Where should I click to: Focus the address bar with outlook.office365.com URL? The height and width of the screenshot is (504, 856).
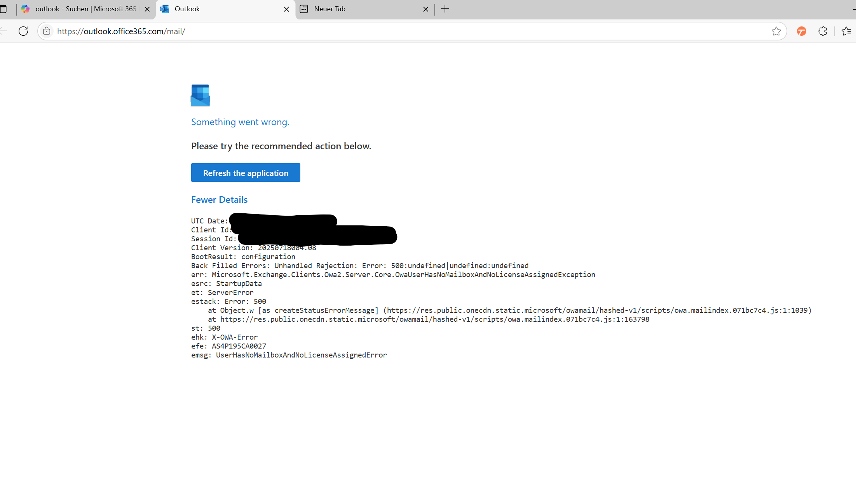click(412, 31)
